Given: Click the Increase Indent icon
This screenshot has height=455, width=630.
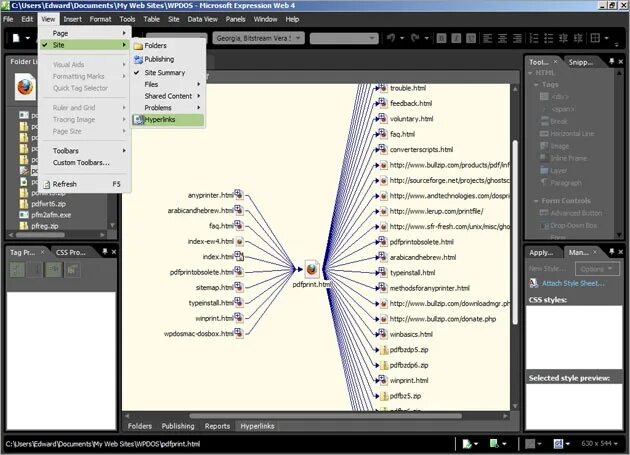Looking at the screenshot, I should [x=578, y=38].
